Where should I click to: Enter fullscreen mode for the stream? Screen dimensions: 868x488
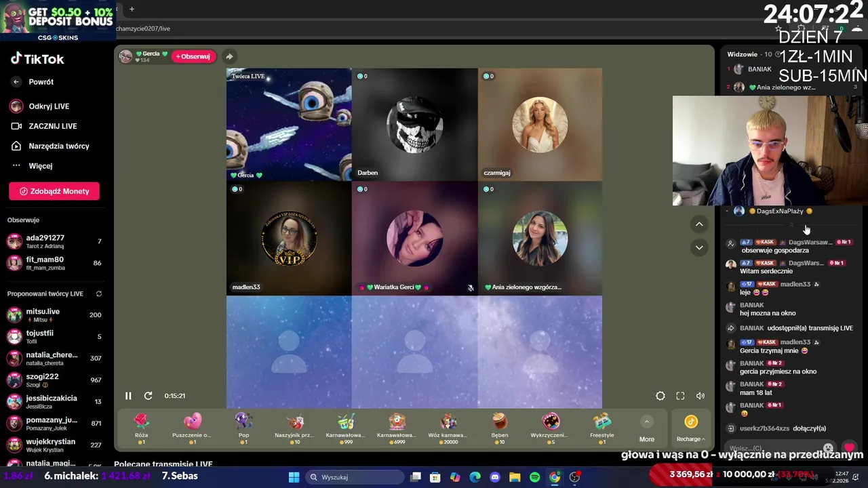[x=680, y=396]
